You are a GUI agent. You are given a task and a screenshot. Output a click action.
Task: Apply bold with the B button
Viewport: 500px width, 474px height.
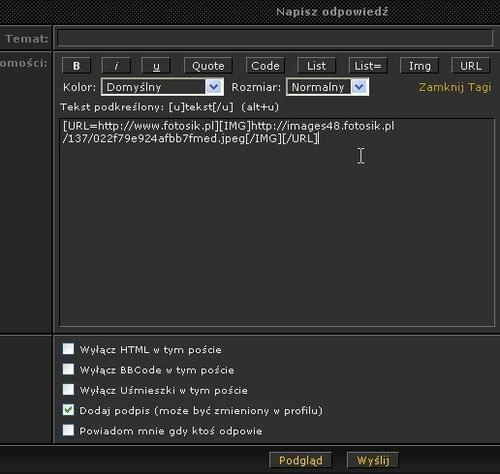76,66
